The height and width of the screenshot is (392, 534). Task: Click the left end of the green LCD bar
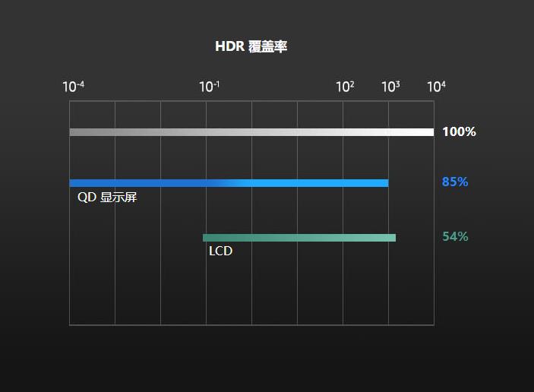pyautogui.click(x=206, y=238)
